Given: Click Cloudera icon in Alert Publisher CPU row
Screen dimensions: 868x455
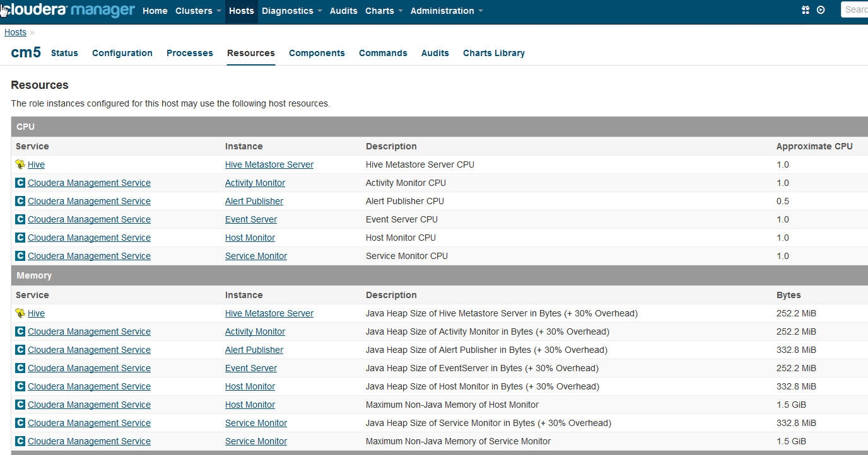Looking at the screenshot, I should pyautogui.click(x=20, y=201).
